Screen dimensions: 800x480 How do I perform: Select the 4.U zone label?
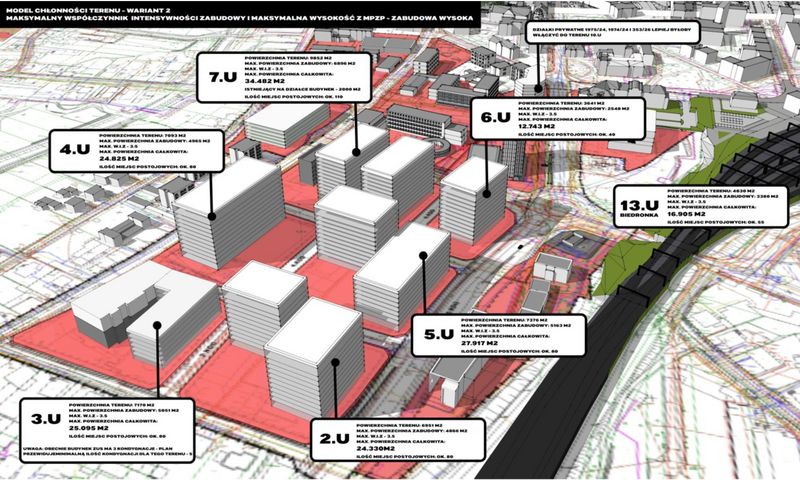click(75, 149)
